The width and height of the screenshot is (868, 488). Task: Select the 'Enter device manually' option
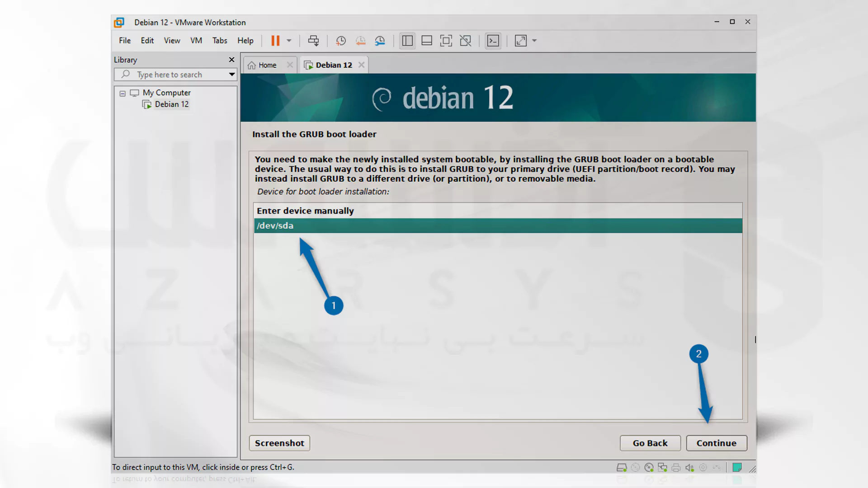pos(498,211)
